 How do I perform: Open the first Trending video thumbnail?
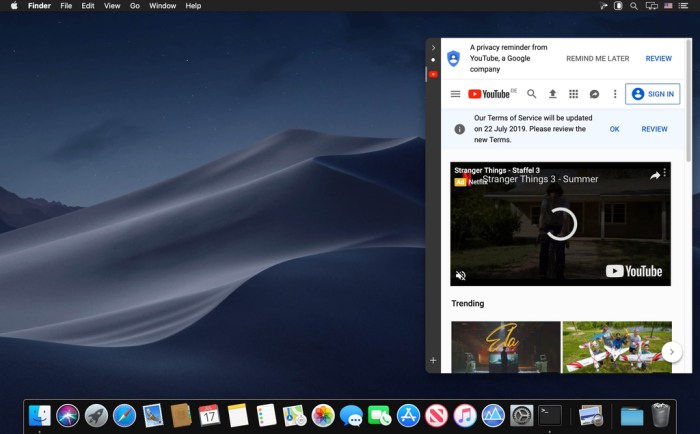coord(505,346)
